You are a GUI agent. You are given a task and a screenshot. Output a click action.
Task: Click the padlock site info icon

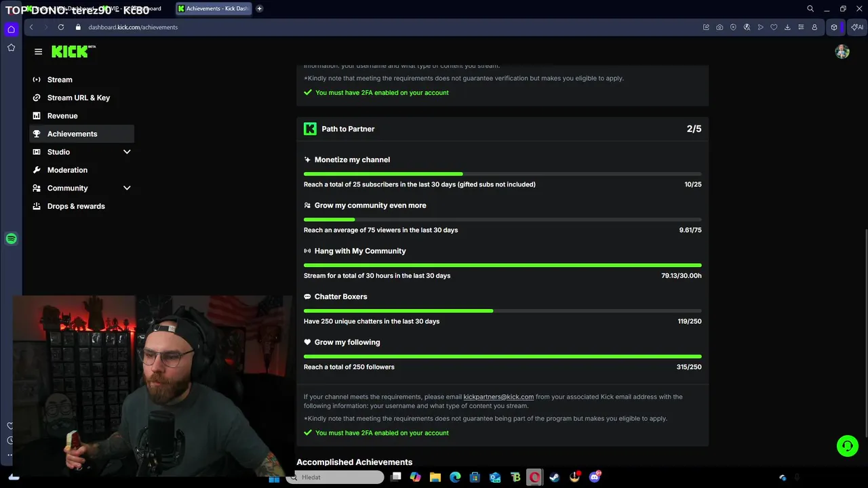coord(78,27)
